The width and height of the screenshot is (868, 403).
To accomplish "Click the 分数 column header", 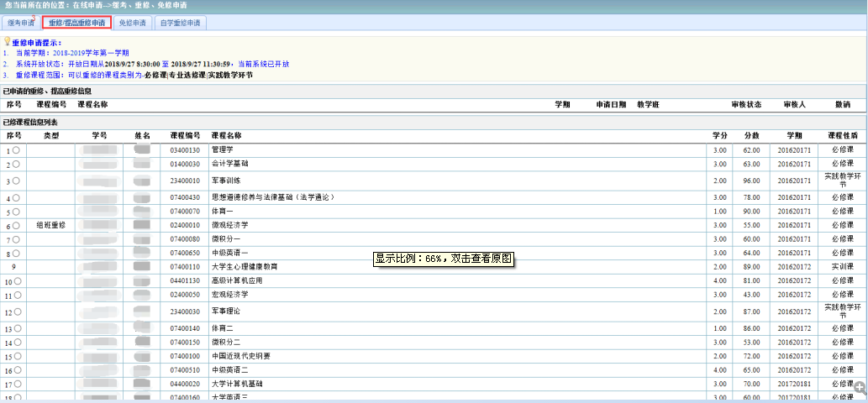I will pos(751,135).
